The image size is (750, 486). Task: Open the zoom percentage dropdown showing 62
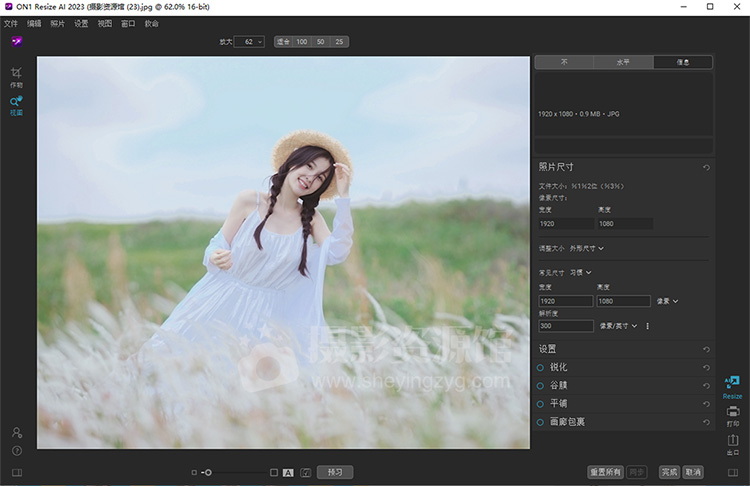click(x=249, y=42)
